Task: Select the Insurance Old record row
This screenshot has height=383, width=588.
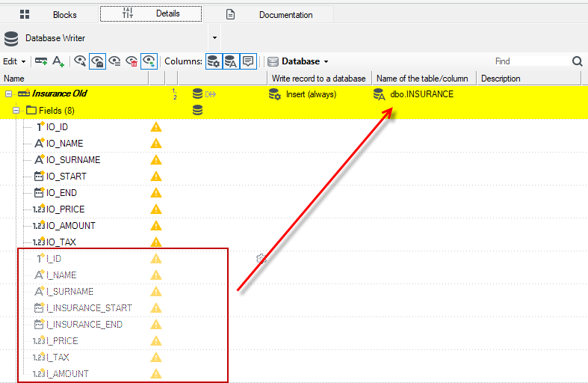Action: pyautogui.click(x=294, y=94)
